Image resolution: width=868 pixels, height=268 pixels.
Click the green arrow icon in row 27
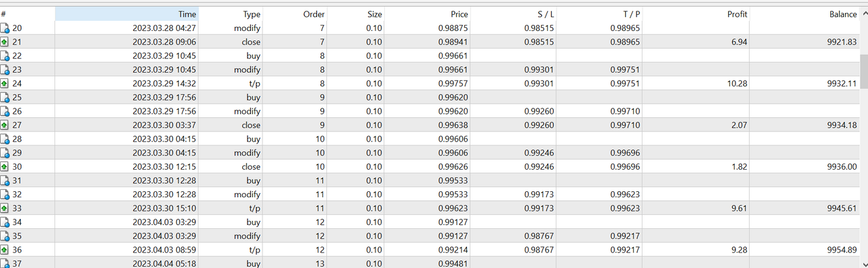[5, 125]
